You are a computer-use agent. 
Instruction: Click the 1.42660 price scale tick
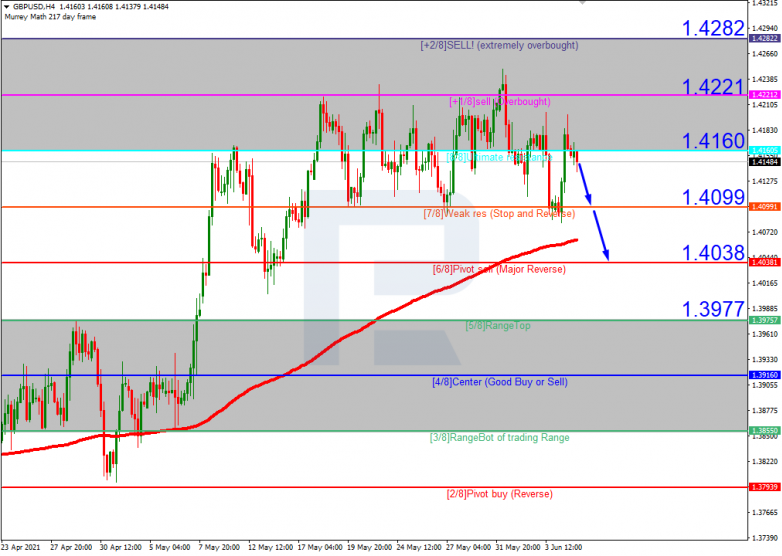click(x=766, y=53)
